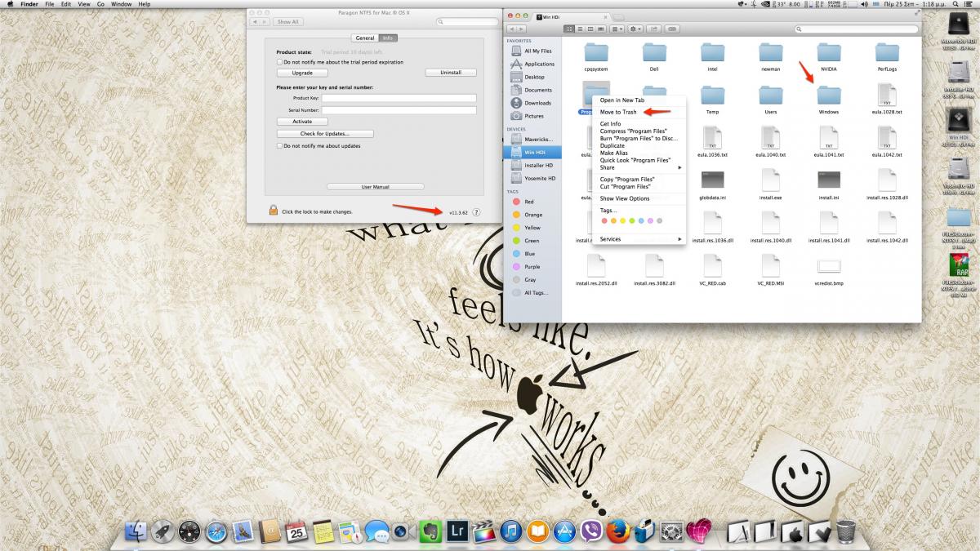This screenshot has width=980, height=551.
Task: Open Firefox in the Dock
Action: pyautogui.click(x=619, y=531)
